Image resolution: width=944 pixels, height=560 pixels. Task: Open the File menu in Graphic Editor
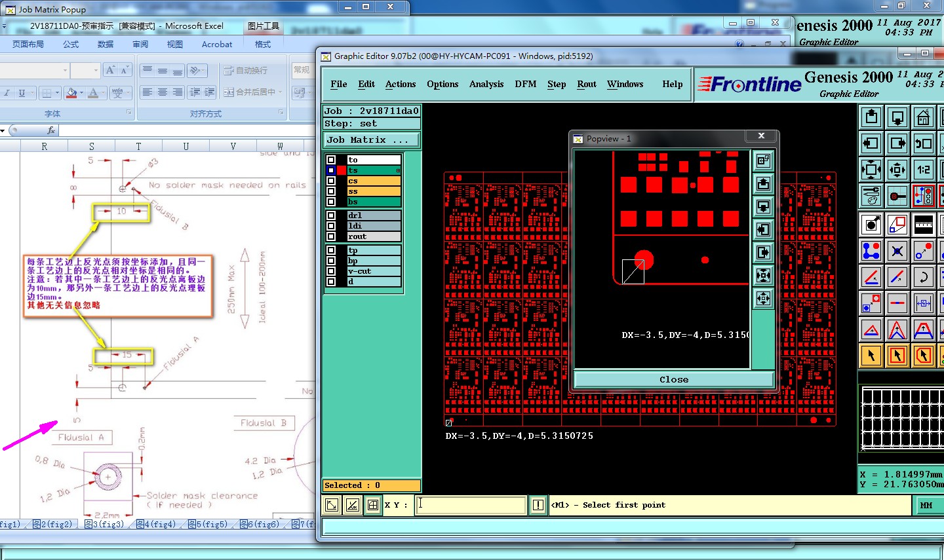(339, 84)
